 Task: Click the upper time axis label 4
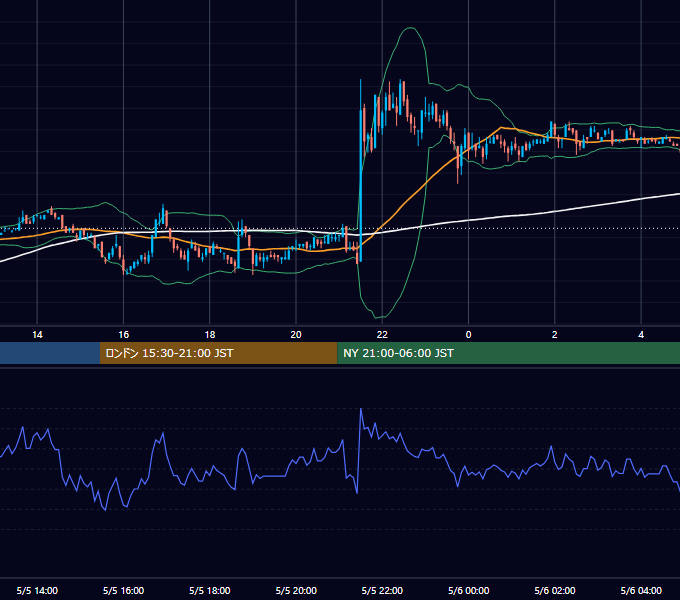coord(641,335)
